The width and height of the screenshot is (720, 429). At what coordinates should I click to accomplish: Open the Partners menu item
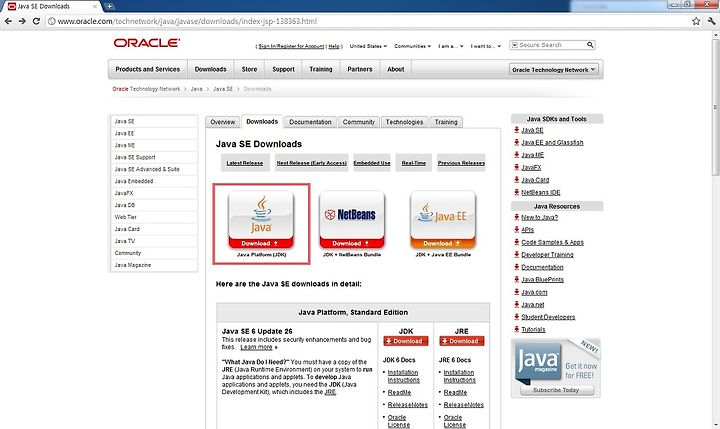[360, 69]
